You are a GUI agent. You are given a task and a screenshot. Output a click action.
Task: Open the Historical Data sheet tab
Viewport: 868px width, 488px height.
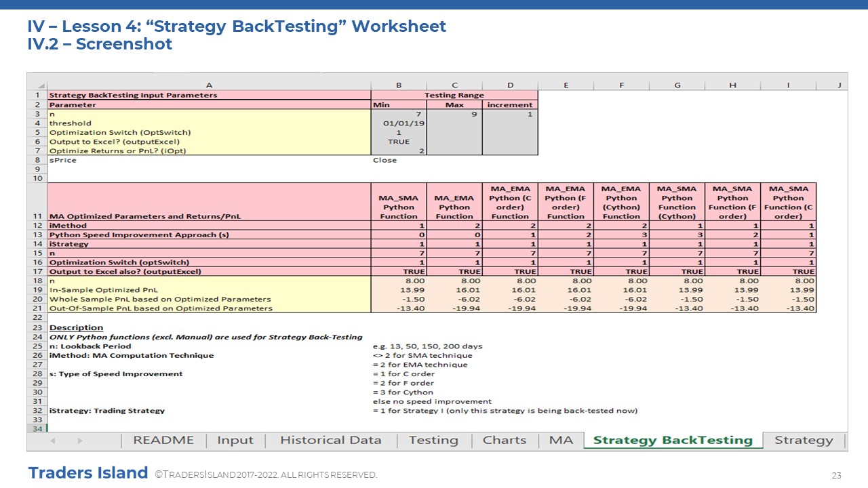pyautogui.click(x=330, y=441)
